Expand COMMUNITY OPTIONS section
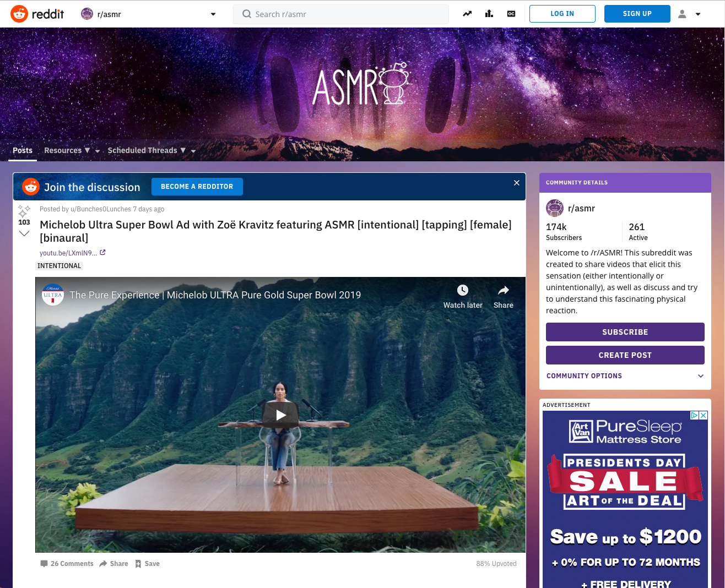Screen dimensions: 725x588 [625, 376]
